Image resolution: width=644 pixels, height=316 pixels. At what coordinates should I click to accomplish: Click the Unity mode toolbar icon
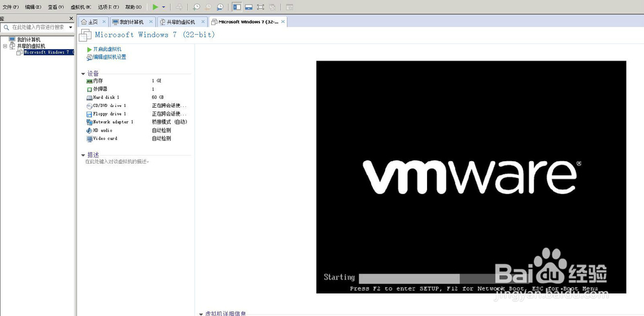tap(272, 7)
